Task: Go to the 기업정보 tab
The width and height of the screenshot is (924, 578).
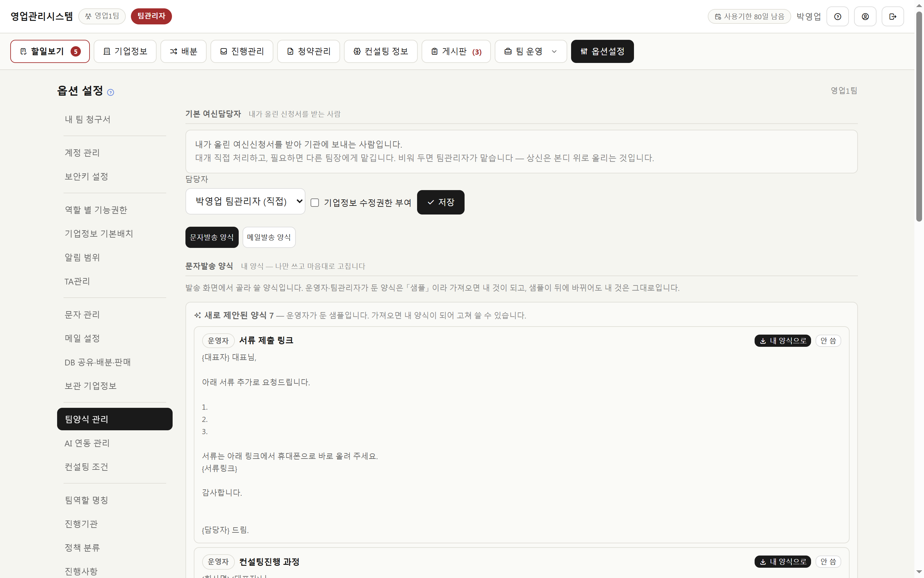Action: coord(125,51)
